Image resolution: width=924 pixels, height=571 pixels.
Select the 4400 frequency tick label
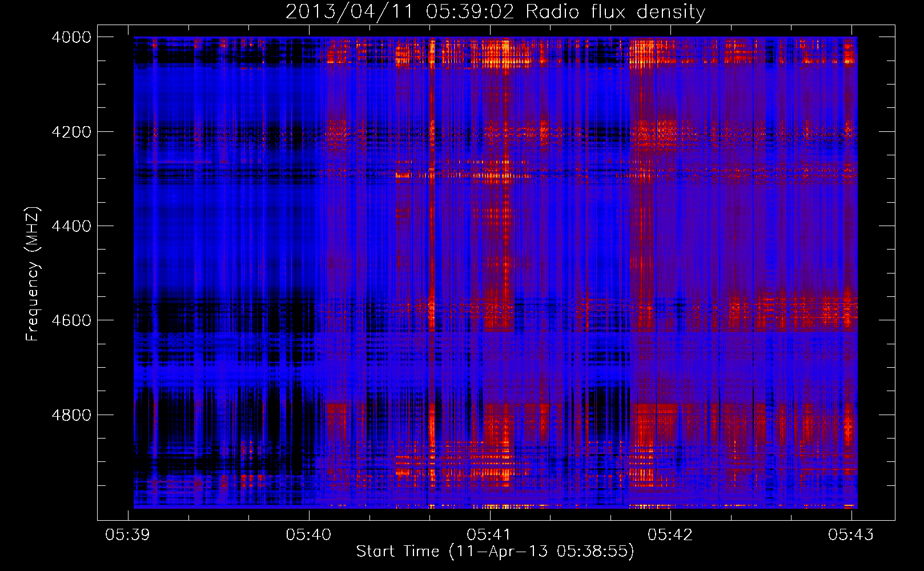coord(71,226)
